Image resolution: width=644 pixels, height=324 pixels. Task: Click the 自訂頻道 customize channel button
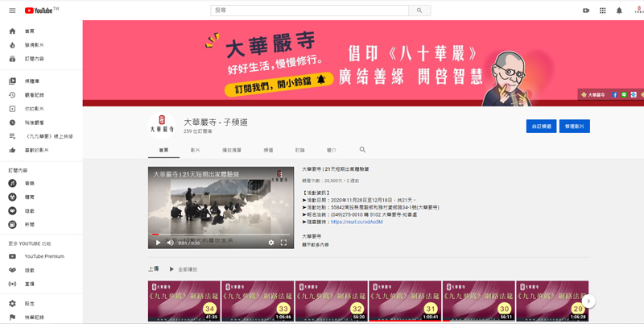coord(541,127)
